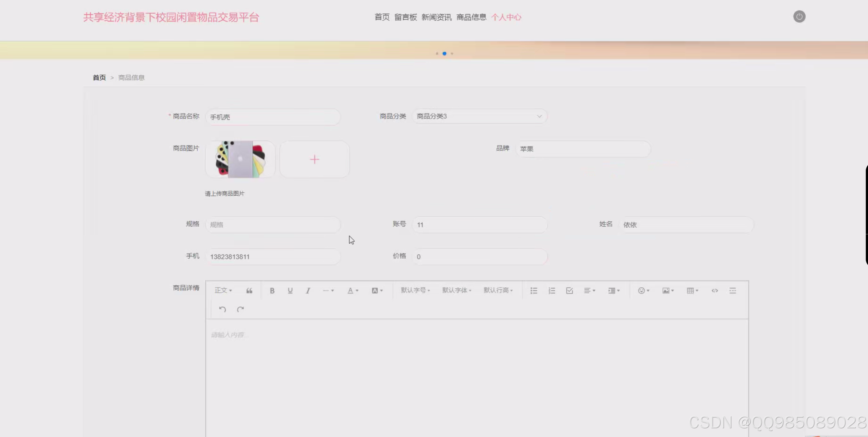Insert a numbered list
Viewport: 868px width, 437px height.
[x=552, y=290]
